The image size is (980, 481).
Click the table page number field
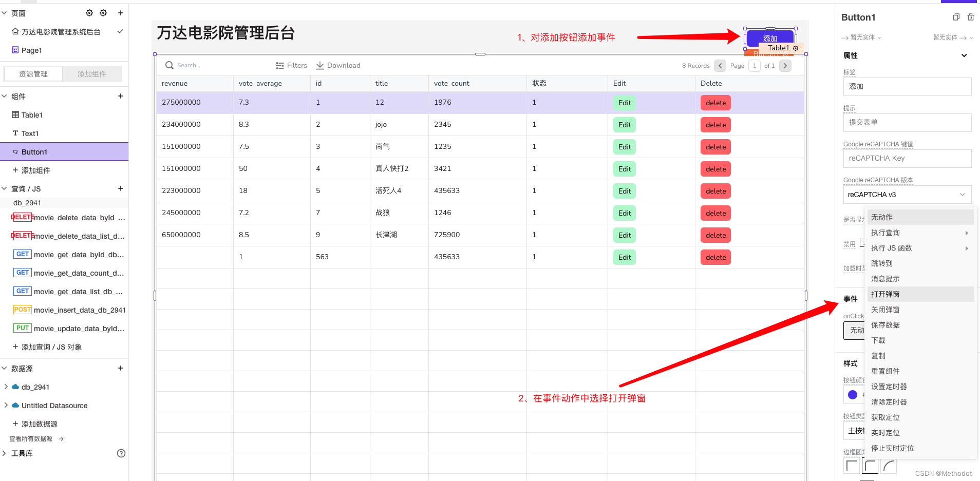(x=755, y=66)
